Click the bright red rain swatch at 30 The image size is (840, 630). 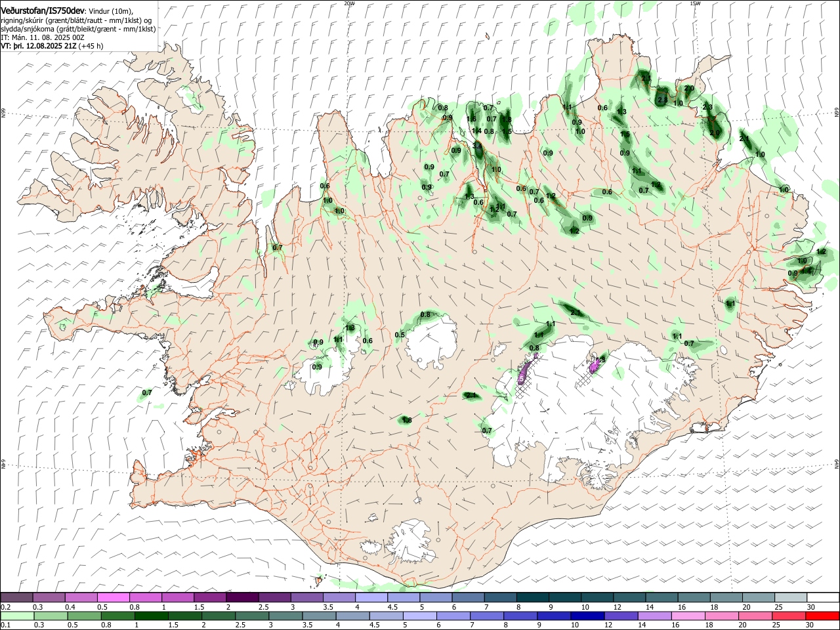(822, 616)
